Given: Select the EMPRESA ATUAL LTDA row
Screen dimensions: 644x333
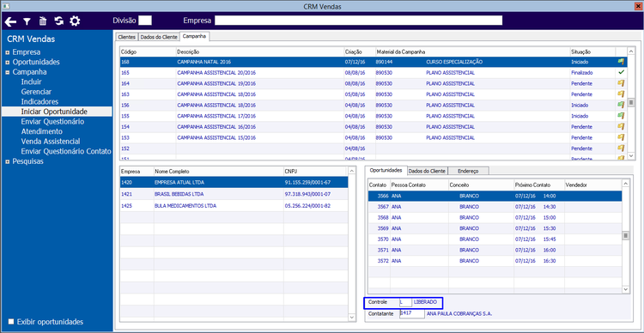Looking at the screenshot, I should [234, 182].
